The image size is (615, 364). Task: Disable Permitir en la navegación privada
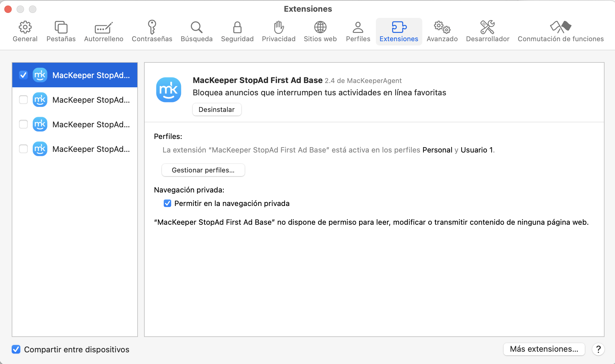point(167,203)
